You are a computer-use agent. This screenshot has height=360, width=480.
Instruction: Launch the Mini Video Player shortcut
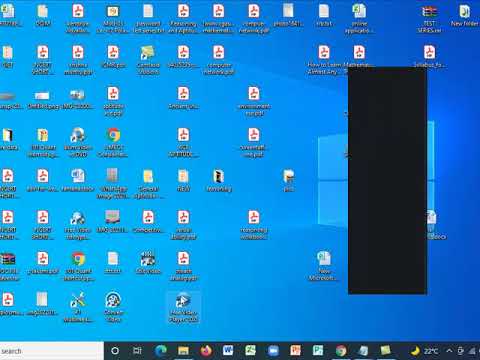[183, 308]
